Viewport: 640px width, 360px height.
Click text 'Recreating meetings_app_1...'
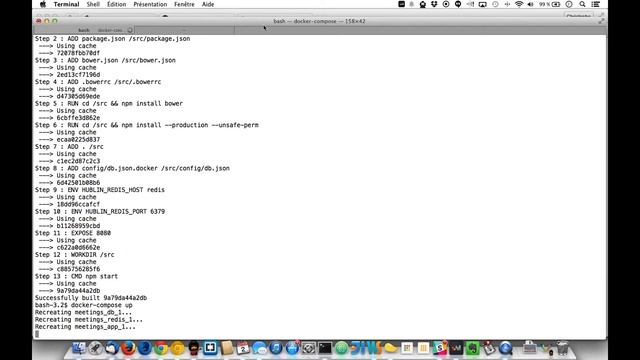pyautogui.click(x=85, y=327)
